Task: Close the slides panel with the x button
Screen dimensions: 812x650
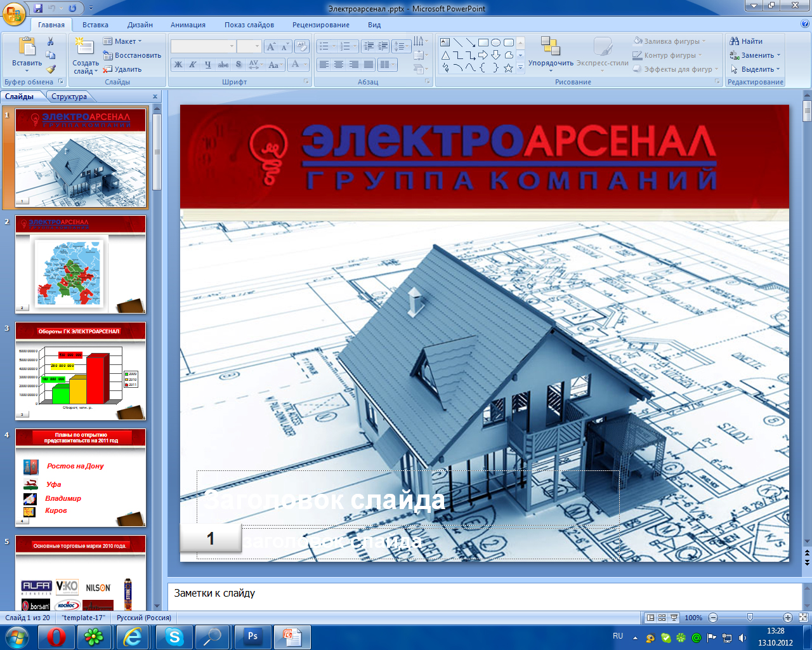Action: point(155,96)
